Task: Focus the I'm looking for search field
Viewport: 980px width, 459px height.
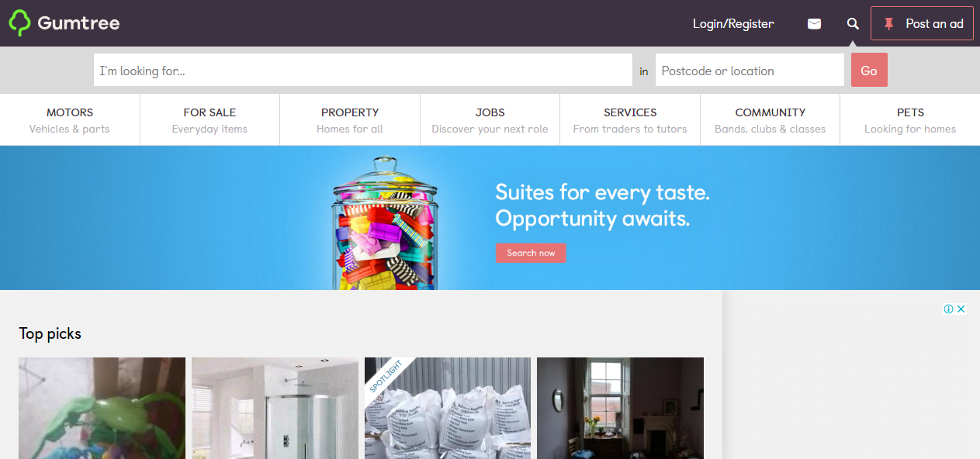Action: 363,70
